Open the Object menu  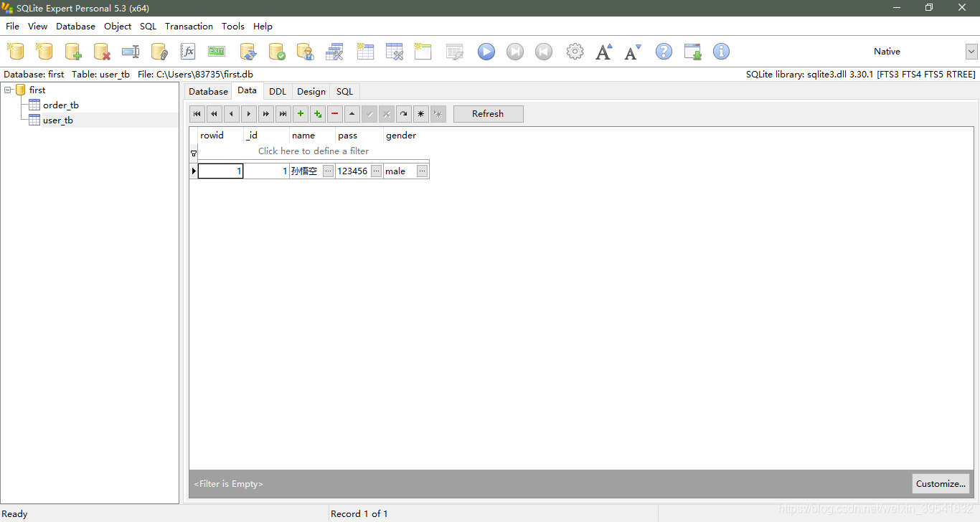pos(118,27)
